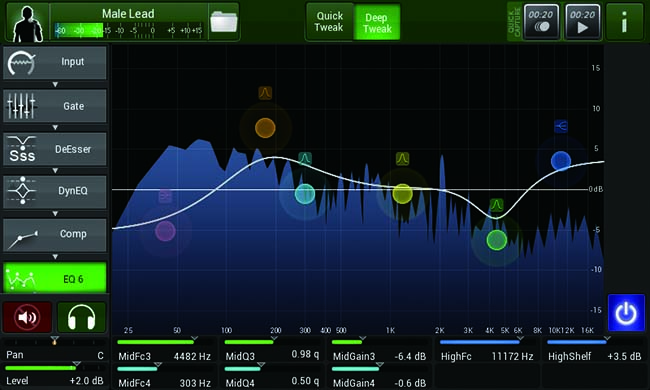The width and height of the screenshot is (650, 390).
Task: Toggle the EQ power bypass button
Action: click(626, 313)
